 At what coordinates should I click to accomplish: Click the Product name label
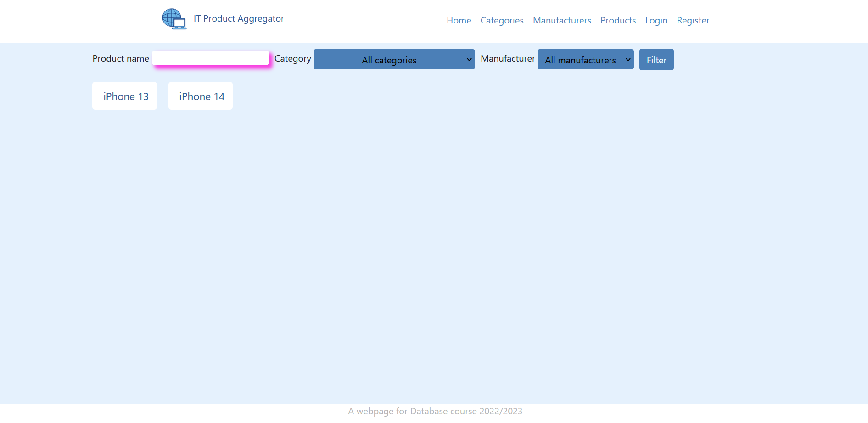(x=121, y=59)
